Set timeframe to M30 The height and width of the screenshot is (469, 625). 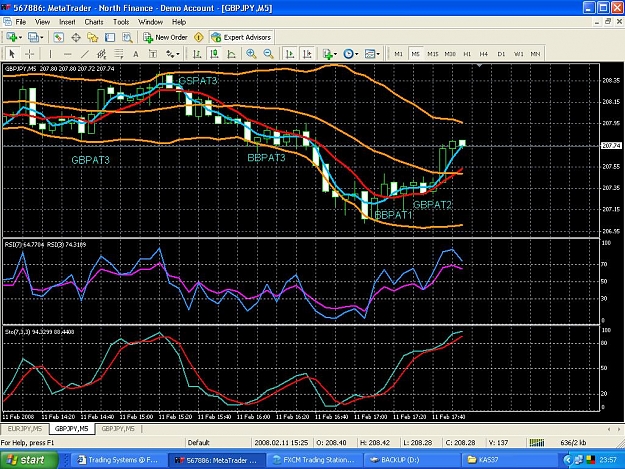click(x=450, y=54)
